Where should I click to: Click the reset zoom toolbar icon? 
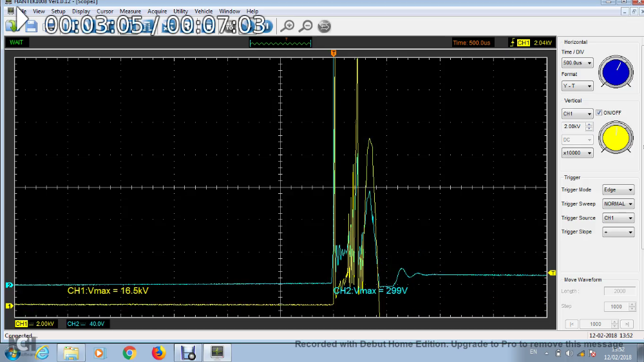tap(325, 26)
